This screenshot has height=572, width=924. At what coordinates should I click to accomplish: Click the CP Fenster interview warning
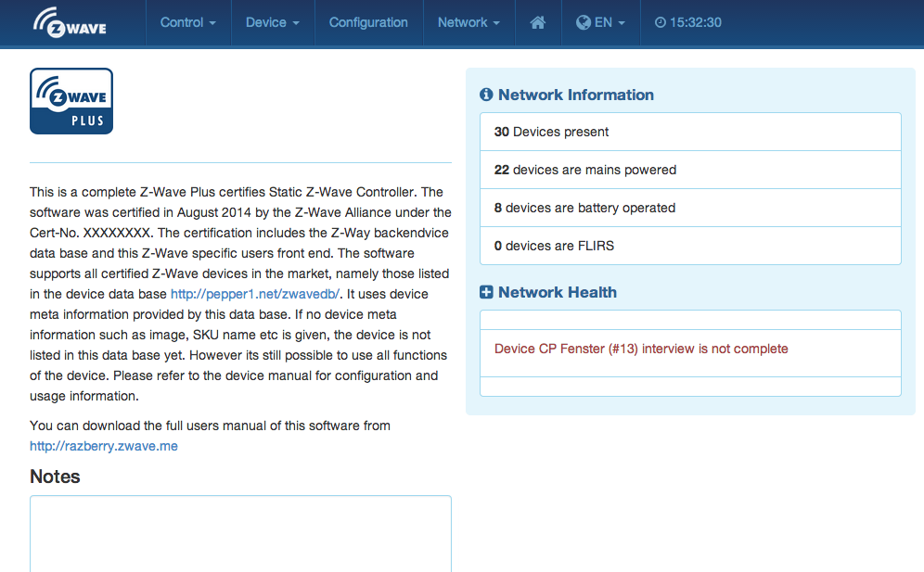[641, 349]
